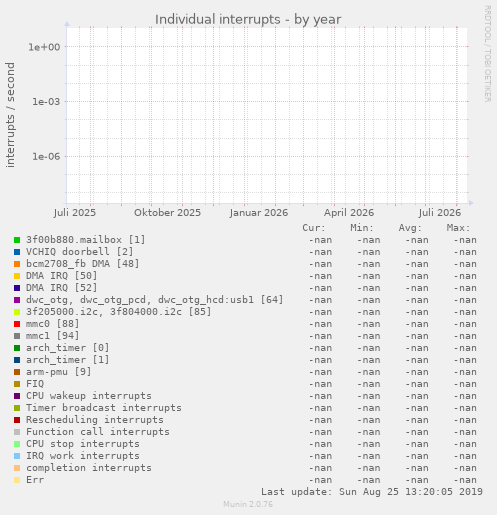The width and height of the screenshot is (497, 515).
Task: Select the CPU wakeup interrupts entry
Action: (89, 396)
